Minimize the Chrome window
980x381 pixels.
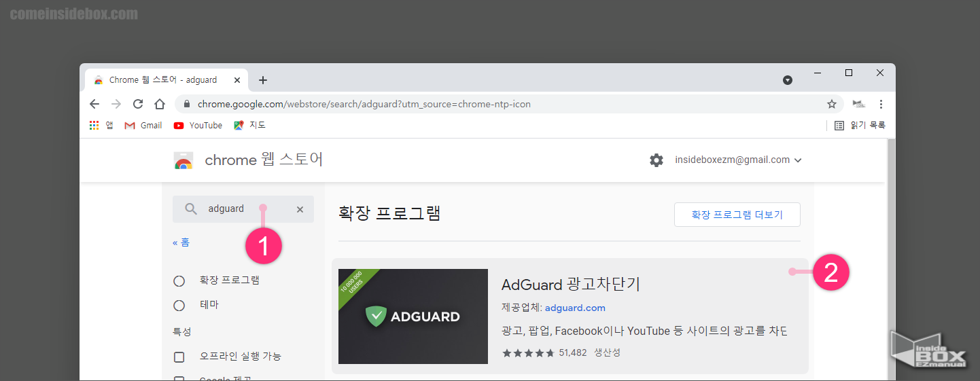[x=818, y=73]
